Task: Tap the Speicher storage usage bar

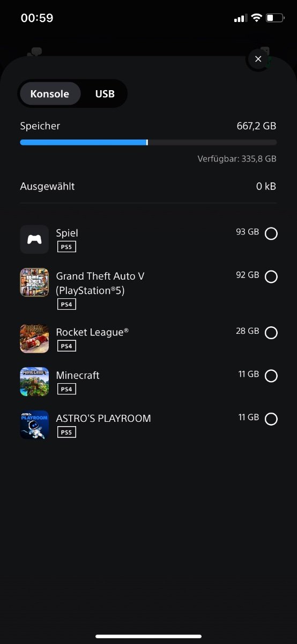Action: coord(148,142)
